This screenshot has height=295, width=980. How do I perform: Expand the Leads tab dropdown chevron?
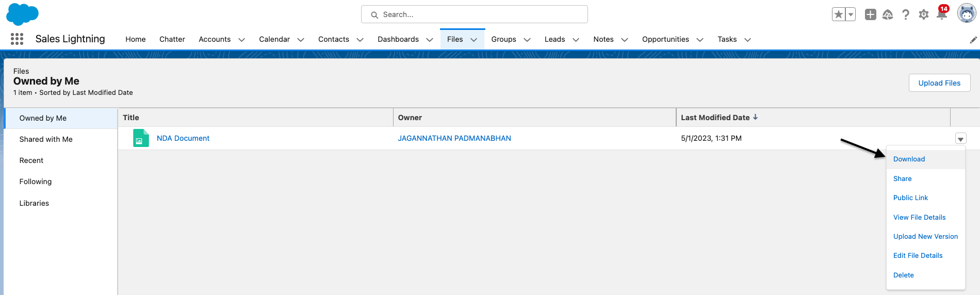pos(576,40)
